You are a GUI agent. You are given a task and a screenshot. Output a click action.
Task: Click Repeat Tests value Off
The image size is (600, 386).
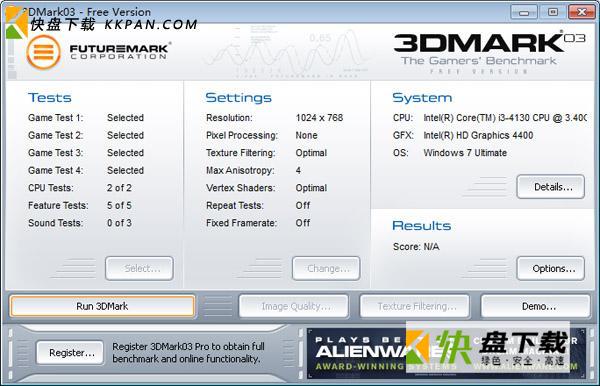(x=303, y=205)
